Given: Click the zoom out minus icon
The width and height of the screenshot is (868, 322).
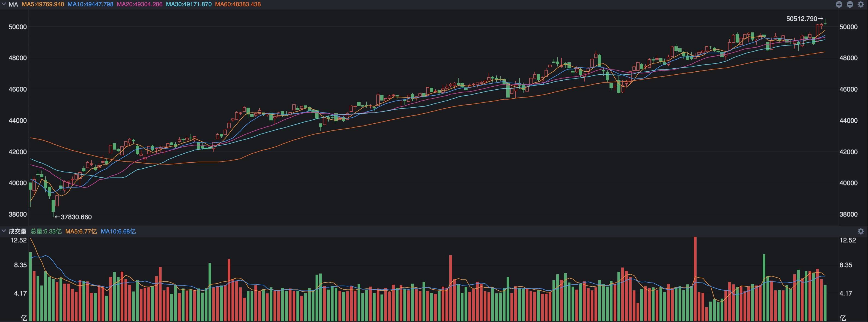Looking at the screenshot, I should point(850,4).
